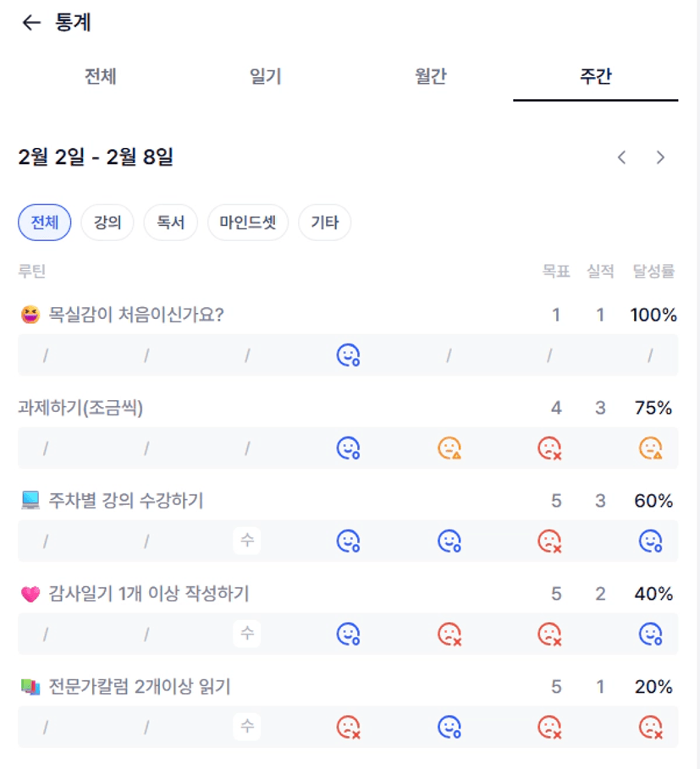Open the 일기 tab
This screenshot has width=700, height=769.
[x=265, y=77]
